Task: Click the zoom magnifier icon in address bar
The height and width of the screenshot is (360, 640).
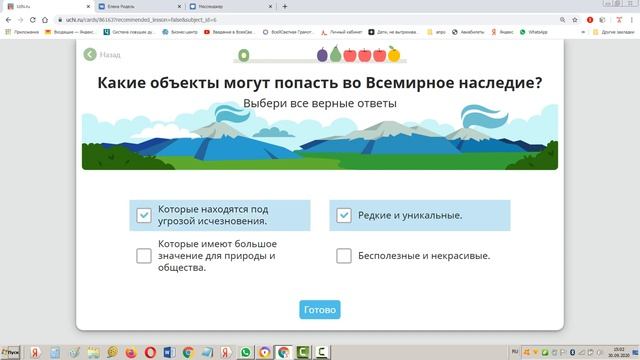Action: (562, 20)
